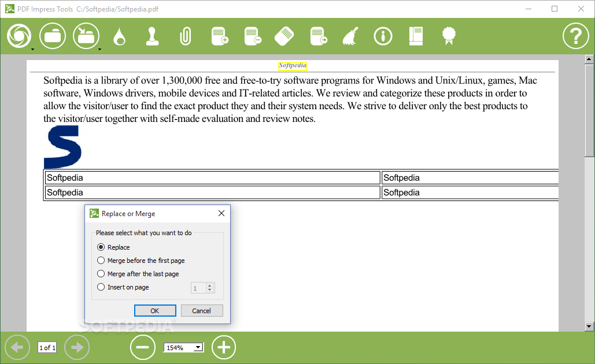Close the Replace or Merge dialog
This screenshot has height=364, width=595.
point(221,213)
